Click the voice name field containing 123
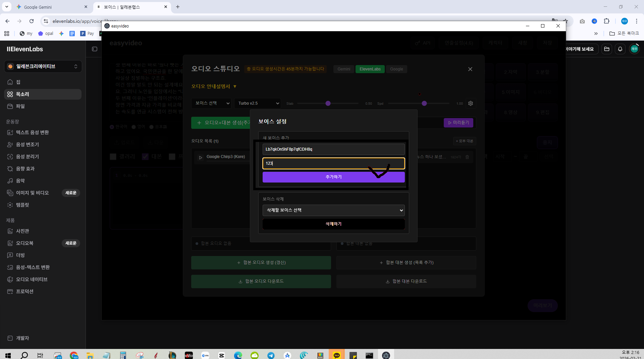The height and width of the screenshot is (359, 644). point(333,163)
